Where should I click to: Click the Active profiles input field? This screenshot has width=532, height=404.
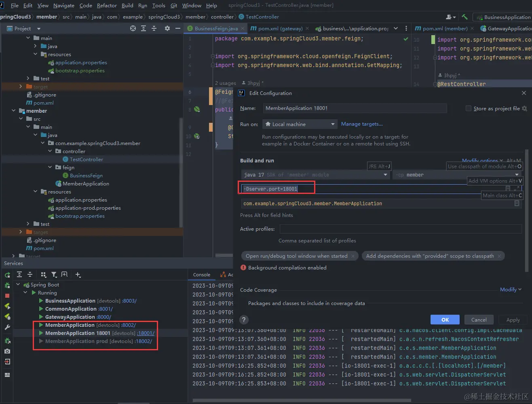click(x=401, y=229)
